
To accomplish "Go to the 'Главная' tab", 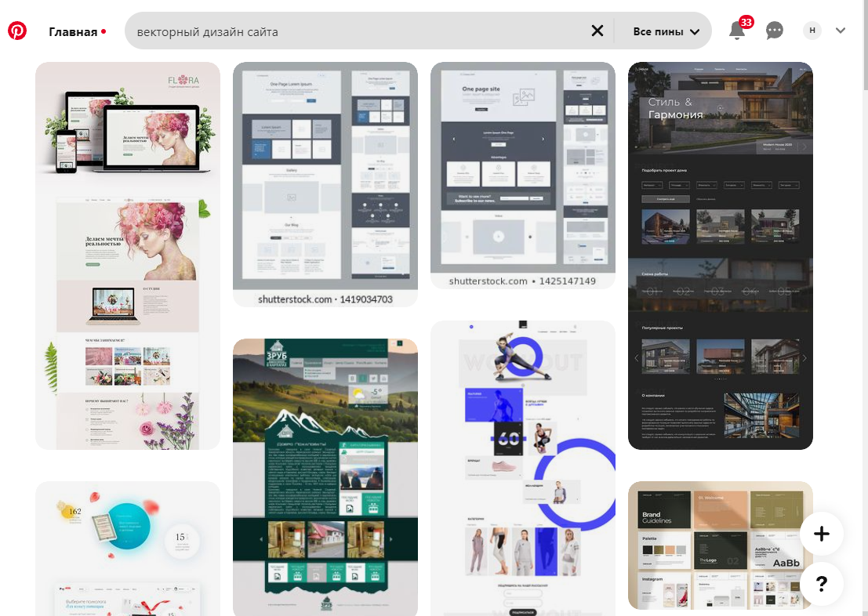I will point(73,32).
